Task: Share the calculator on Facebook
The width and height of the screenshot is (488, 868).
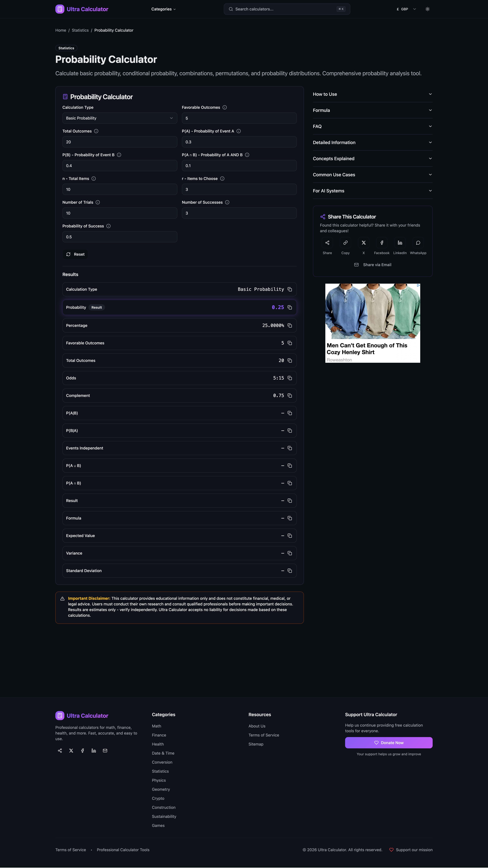Action: pos(382,243)
